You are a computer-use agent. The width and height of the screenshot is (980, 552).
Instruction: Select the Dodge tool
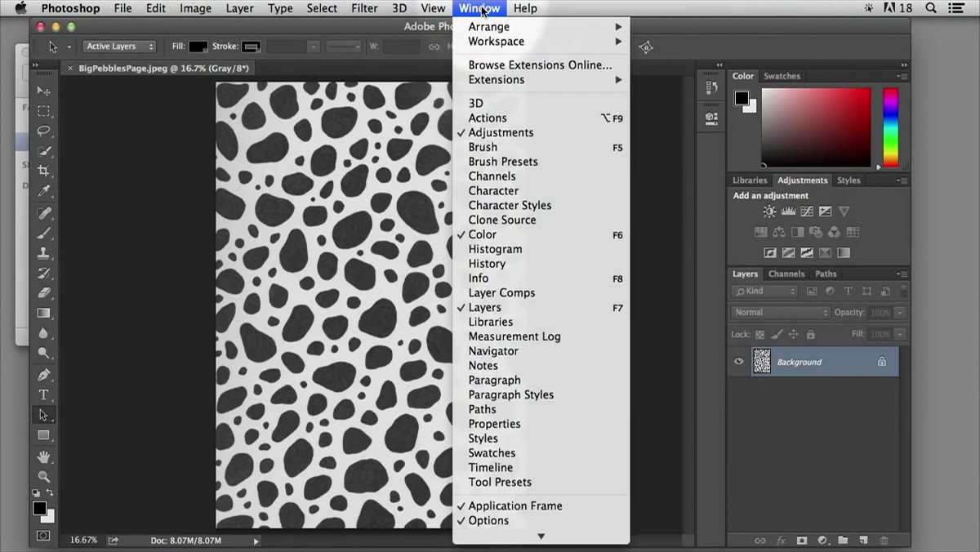click(x=44, y=354)
